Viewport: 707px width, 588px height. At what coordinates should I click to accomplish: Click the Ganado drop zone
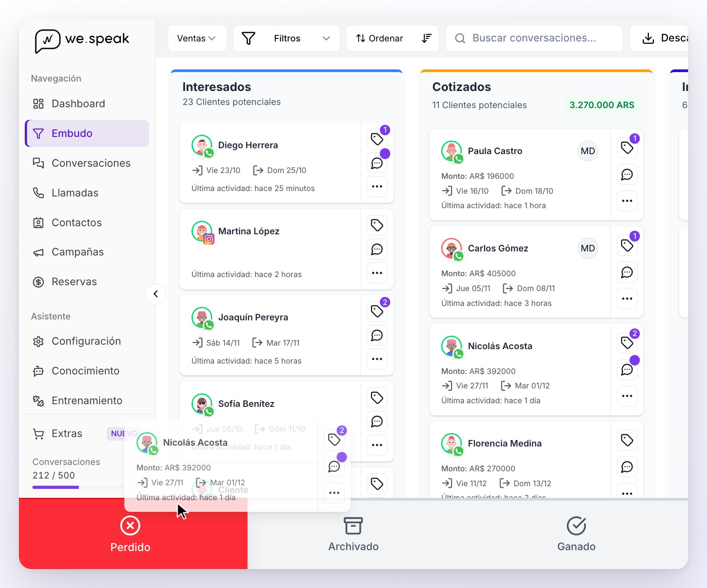(576, 534)
